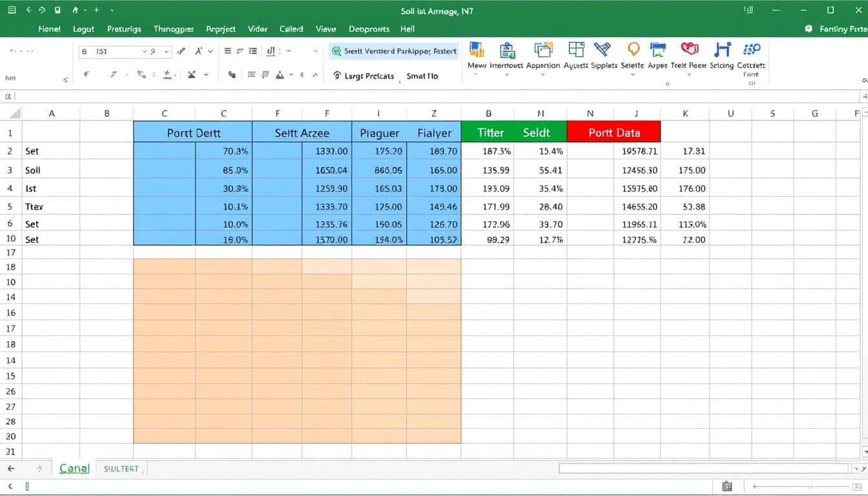Click column header K
Image resolution: width=868 pixels, height=496 pixels.
pyautogui.click(x=685, y=113)
